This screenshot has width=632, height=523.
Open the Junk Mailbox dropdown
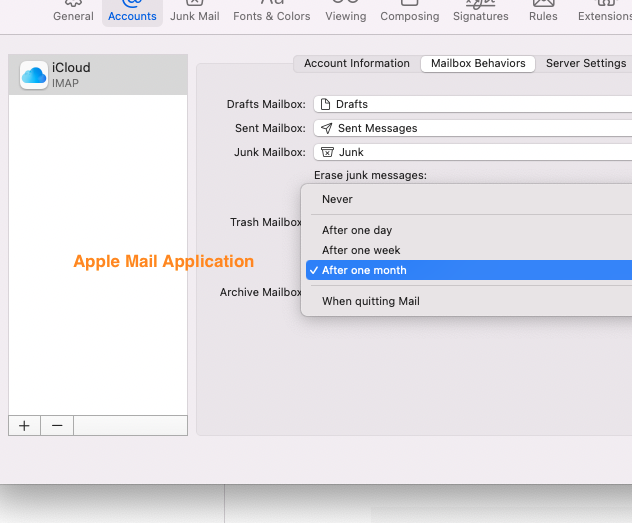coord(473,152)
